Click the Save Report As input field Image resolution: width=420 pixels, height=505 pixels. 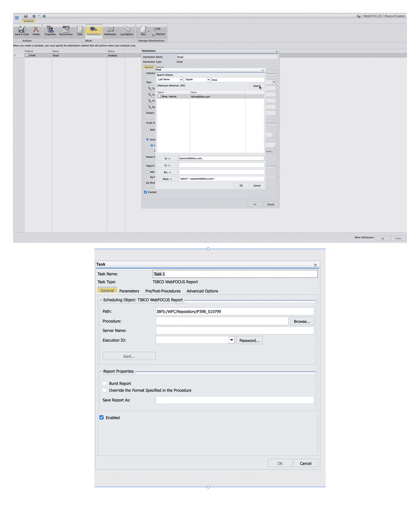pos(234,400)
